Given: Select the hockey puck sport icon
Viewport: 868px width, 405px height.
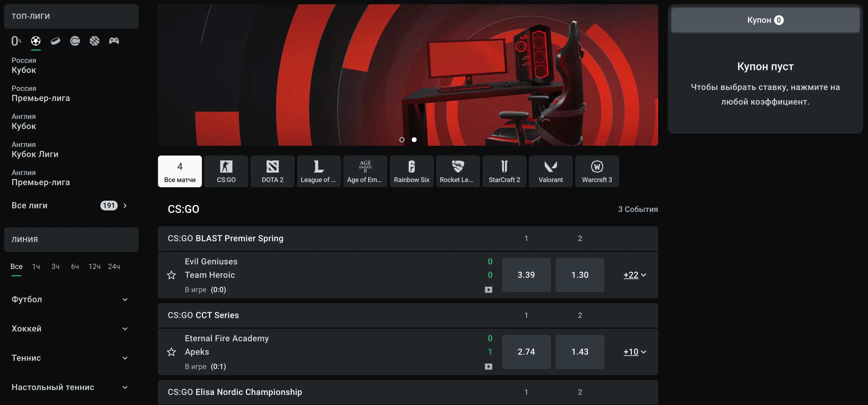Looking at the screenshot, I should (x=55, y=41).
